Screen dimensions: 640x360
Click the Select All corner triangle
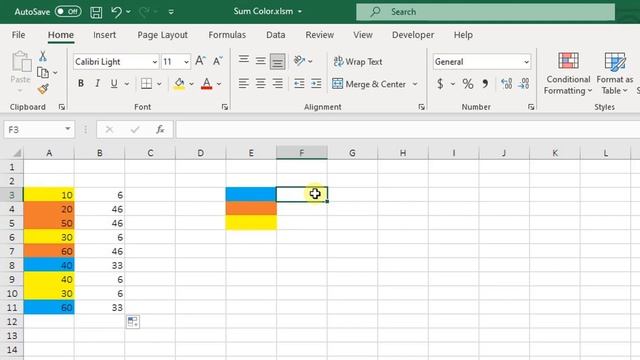pyautogui.click(x=16, y=153)
